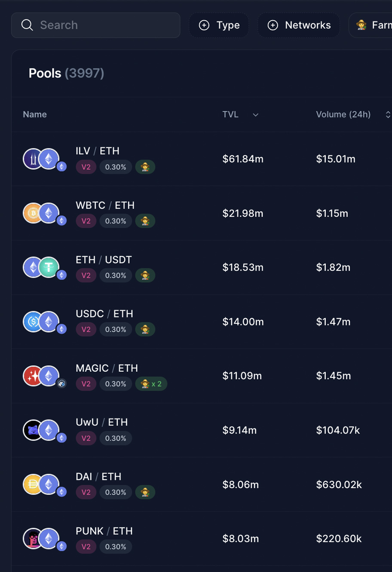Click the DAI token icon
This screenshot has height=572, width=392.
pyautogui.click(x=31, y=484)
